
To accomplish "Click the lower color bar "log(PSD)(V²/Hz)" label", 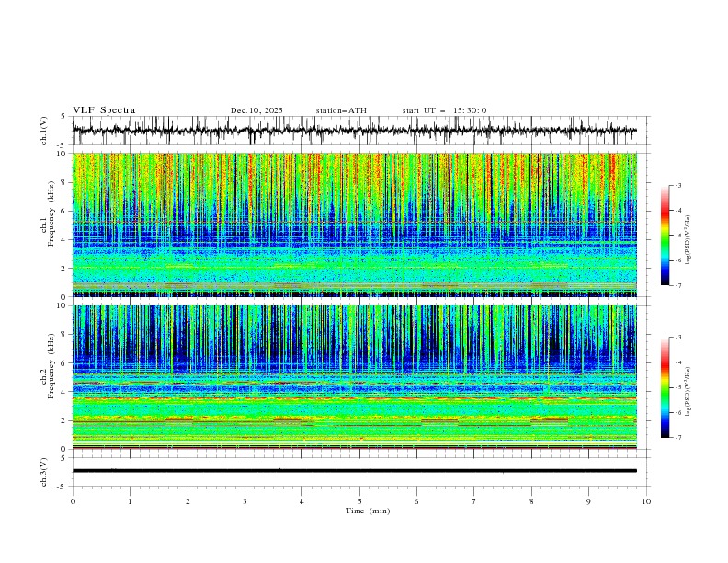I will click(688, 392).
